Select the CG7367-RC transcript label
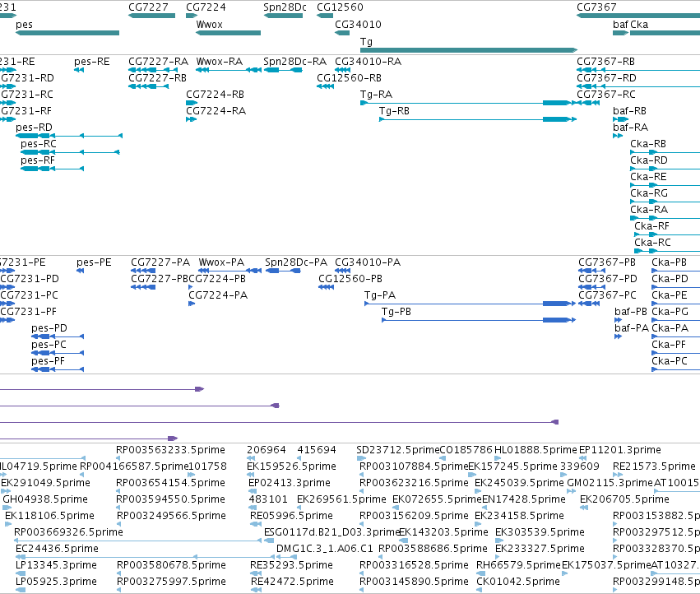This screenshot has width=700, height=594. click(606, 95)
